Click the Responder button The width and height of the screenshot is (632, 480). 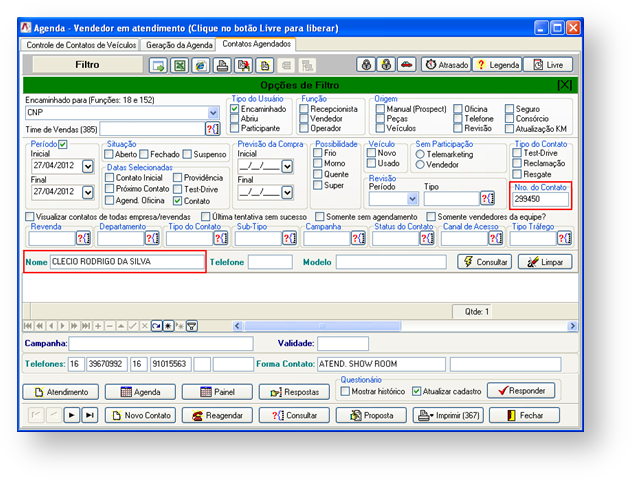click(x=521, y=391)
